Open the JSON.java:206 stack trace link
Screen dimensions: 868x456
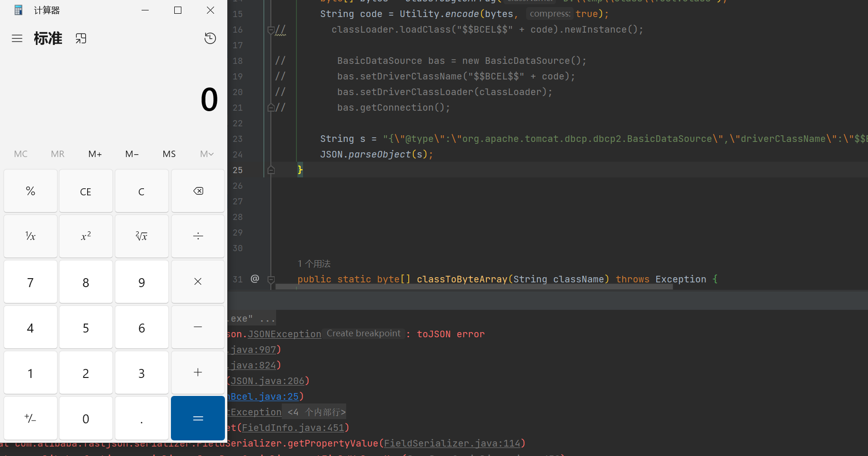pyautogui.click(x=268, y=381)
